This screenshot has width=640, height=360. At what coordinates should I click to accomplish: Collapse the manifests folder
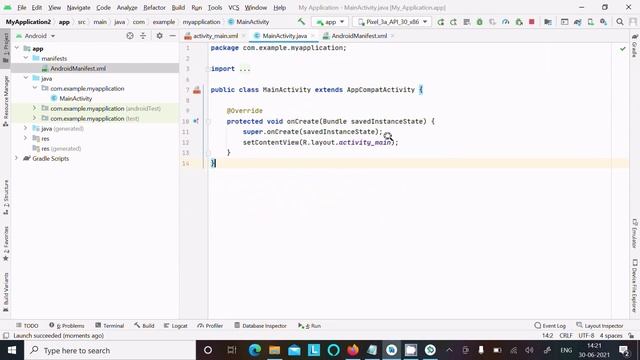[x=26, y=58]
